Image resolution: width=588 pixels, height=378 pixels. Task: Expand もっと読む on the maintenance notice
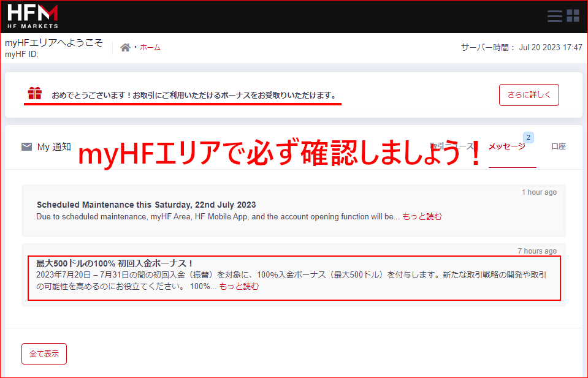[422, 216]
